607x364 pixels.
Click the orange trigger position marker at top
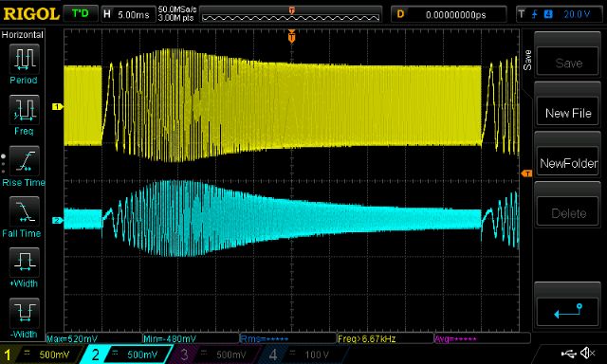pyautogui.click(x=291, y=36)
